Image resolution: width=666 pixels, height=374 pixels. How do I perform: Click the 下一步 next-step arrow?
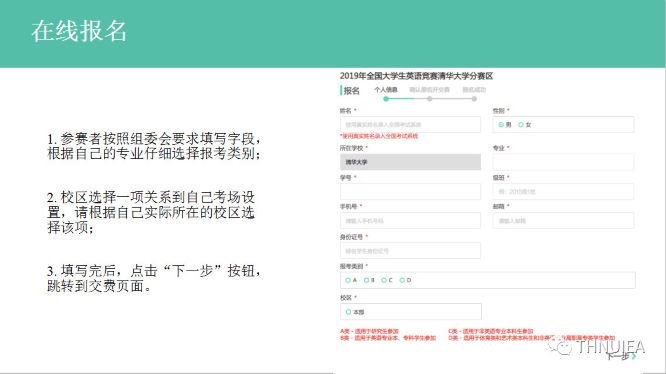tap(633, 356)
